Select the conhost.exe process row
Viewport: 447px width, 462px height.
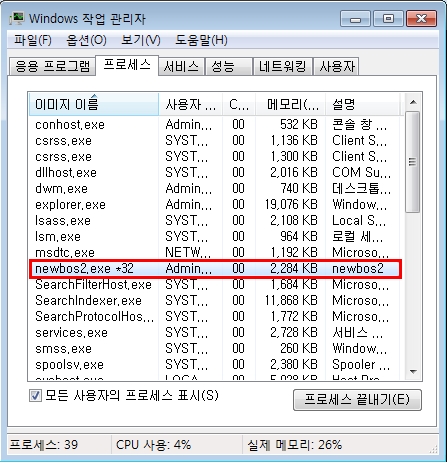pyautogui.click(x=215, y=125)
